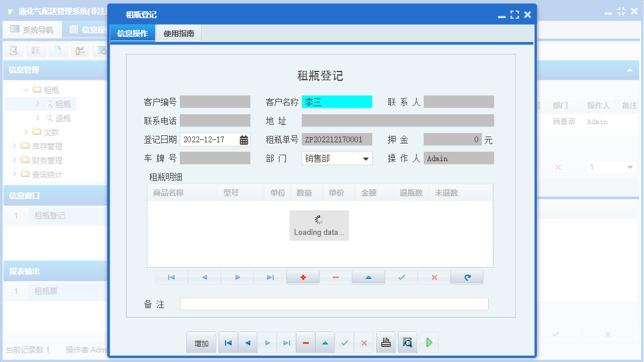Delete the selected 租瓶明细 row
Viewport: 644px width, 362px height.
[x=335, y=277]
